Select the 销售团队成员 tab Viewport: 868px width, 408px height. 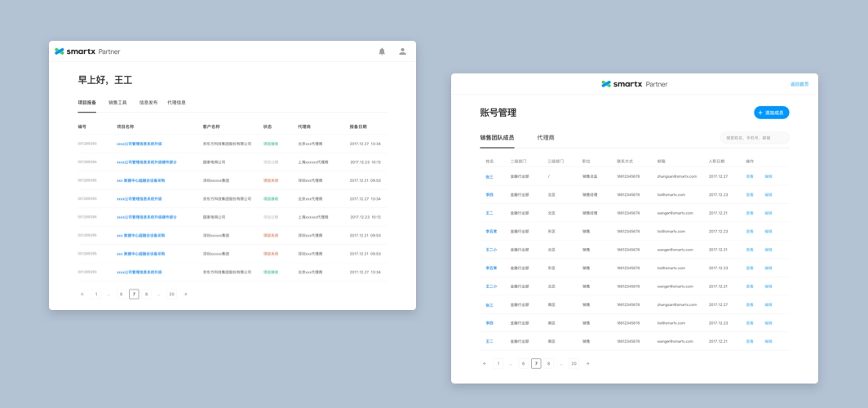click(x=497, y=138)
